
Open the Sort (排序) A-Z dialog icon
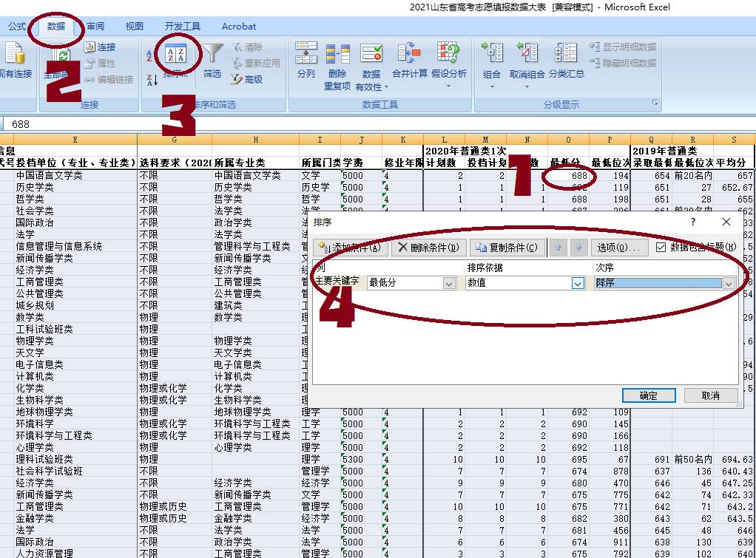coord(175,55)
